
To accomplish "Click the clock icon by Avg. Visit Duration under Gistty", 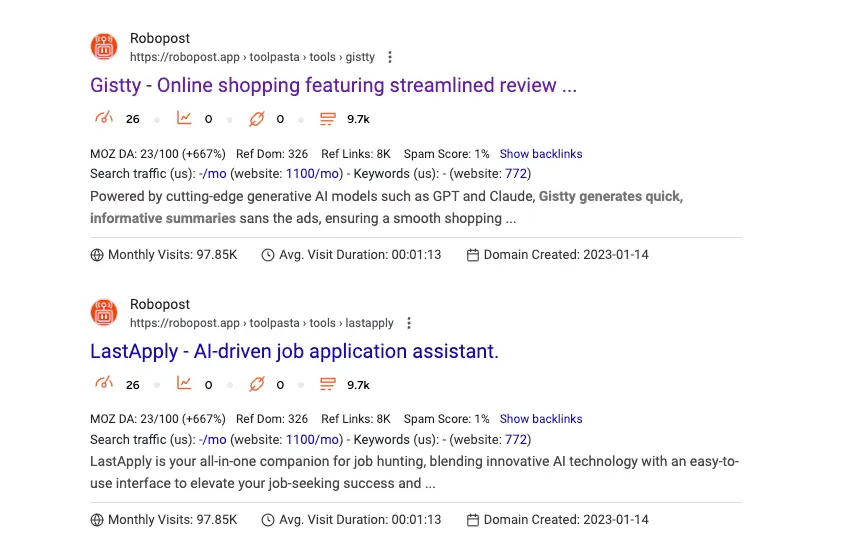I will 268,255.
